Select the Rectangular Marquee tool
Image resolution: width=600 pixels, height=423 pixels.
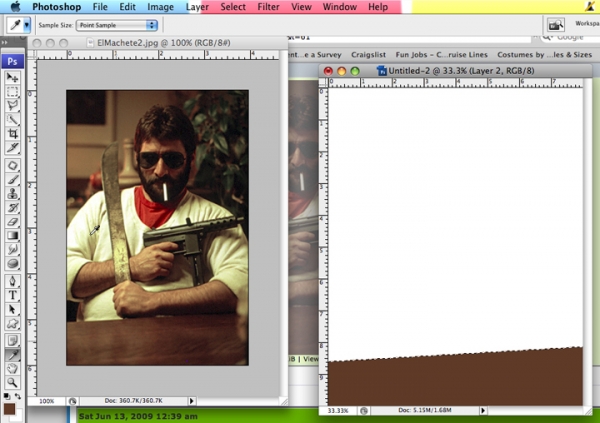12,91
